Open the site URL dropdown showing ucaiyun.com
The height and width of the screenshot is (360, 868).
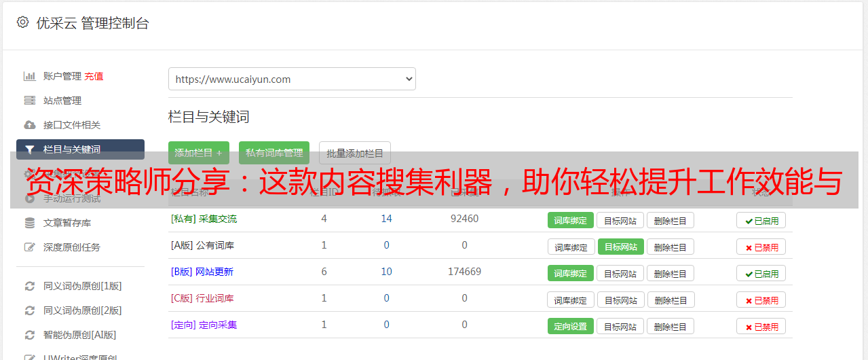coord(292,79)
